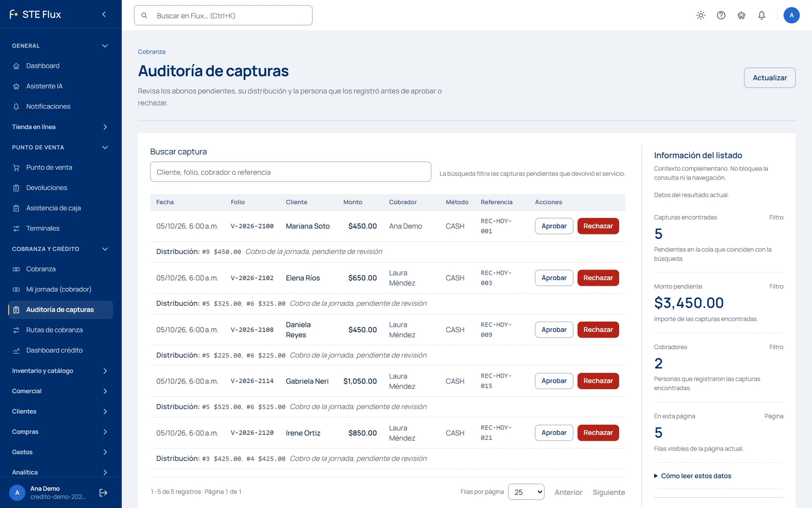Click the logout icon next to Ana Demo
Screen dimensions: 812x508
[x=104, y=492]
